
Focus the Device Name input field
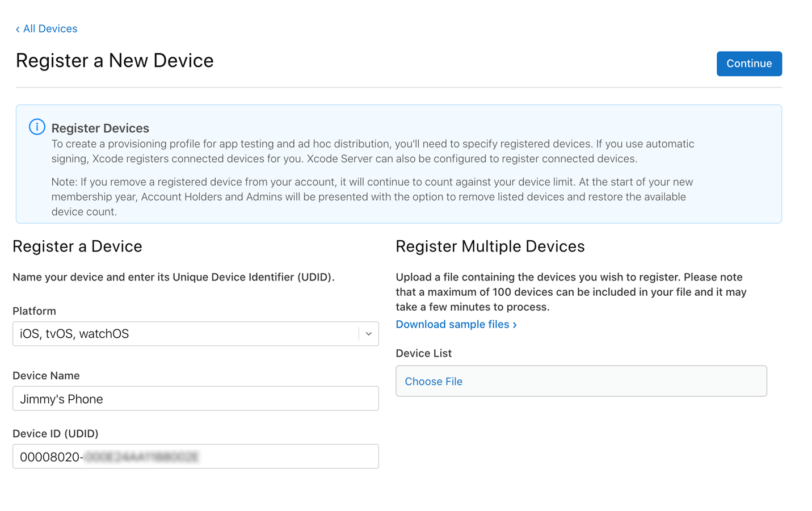click(196, 399)
